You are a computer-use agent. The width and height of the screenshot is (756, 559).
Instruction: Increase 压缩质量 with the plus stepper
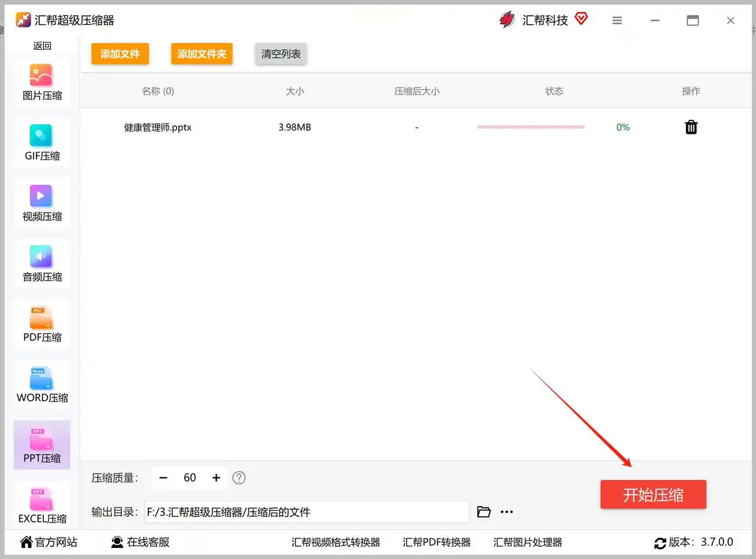pyautogui.click(x=216, y=477)
